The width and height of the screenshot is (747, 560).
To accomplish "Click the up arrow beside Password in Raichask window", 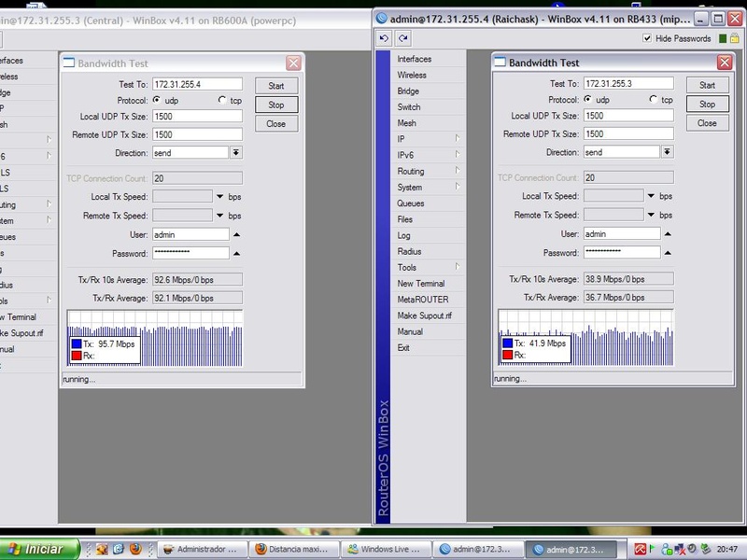I will pyautogui.click(x=669, y=253).
